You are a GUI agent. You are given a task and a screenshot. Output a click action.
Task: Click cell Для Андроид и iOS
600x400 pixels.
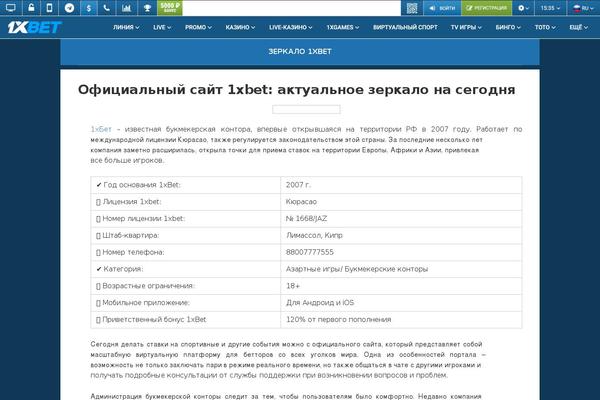[401, 303]
